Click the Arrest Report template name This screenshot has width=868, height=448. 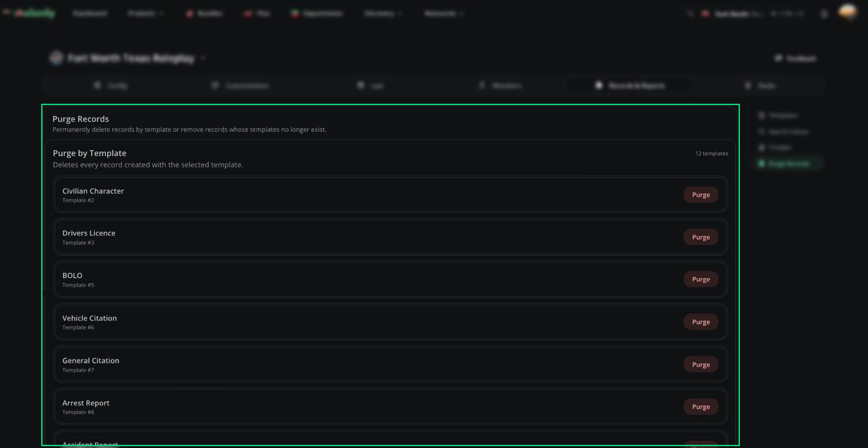(86, 403)
